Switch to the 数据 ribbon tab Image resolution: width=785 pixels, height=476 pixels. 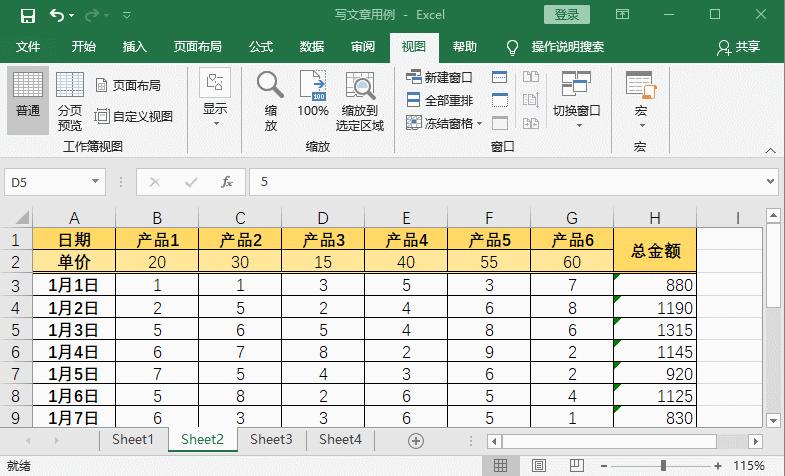click(312, 47)
